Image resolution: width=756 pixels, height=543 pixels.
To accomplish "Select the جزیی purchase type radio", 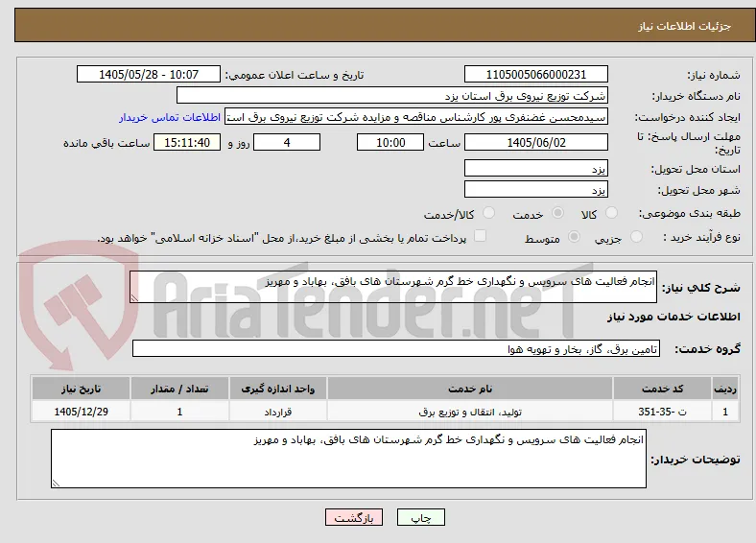I will point(636,236).
